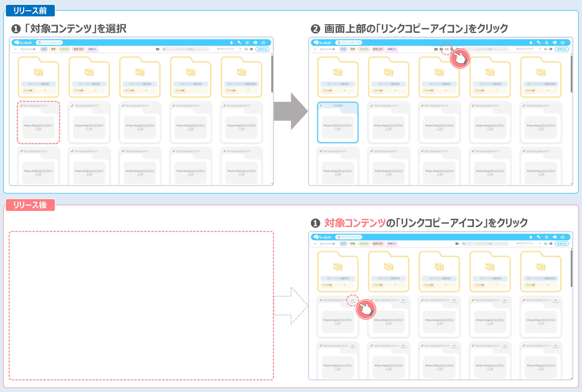Select 短縮URL tab in top-left screenshot

(x=92, y=49)
